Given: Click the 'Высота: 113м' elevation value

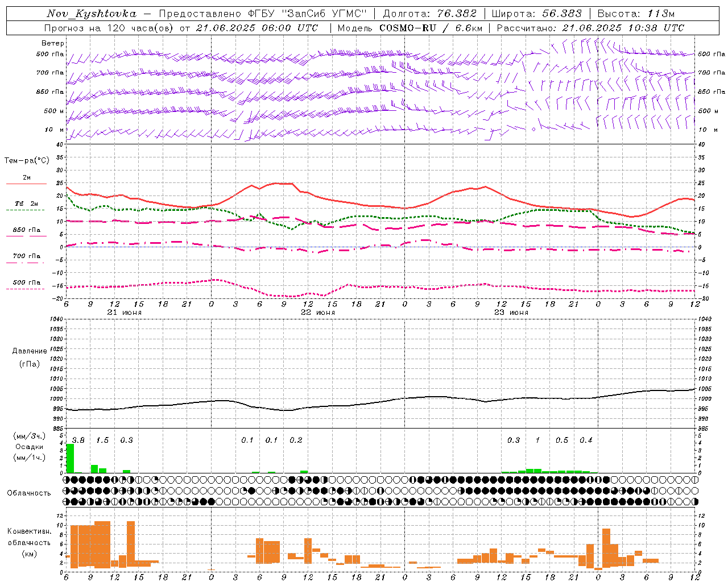Looking at the screenshot, I should click(636, 14).
